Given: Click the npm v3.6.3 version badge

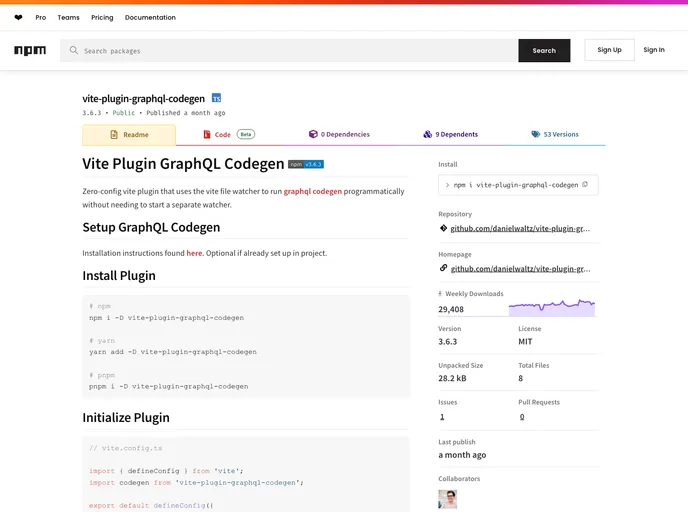Looking at the screenshot, I should 306,164.
